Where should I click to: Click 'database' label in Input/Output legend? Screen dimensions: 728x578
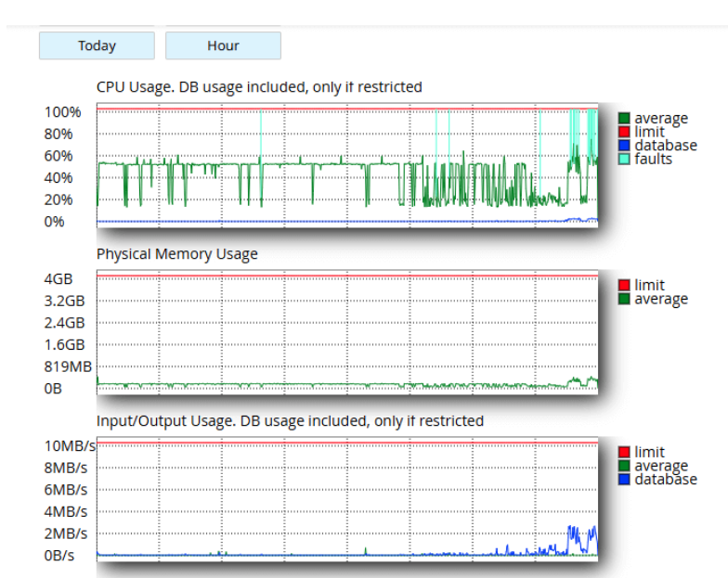[x=666, y=479]
